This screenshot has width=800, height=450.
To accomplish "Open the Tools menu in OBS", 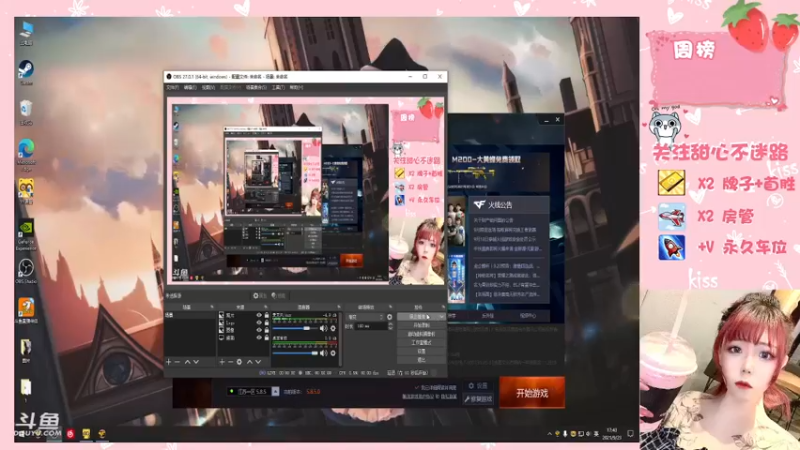I will coord(278,87).
